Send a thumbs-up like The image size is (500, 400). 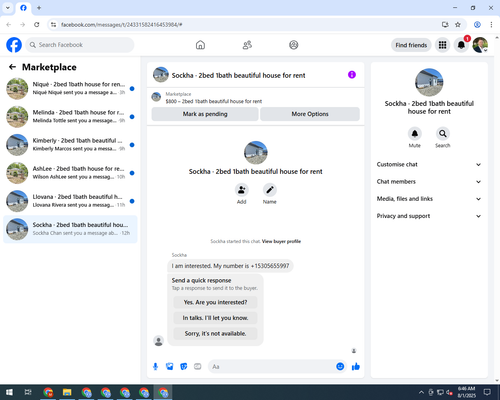[x=356, y=367]
